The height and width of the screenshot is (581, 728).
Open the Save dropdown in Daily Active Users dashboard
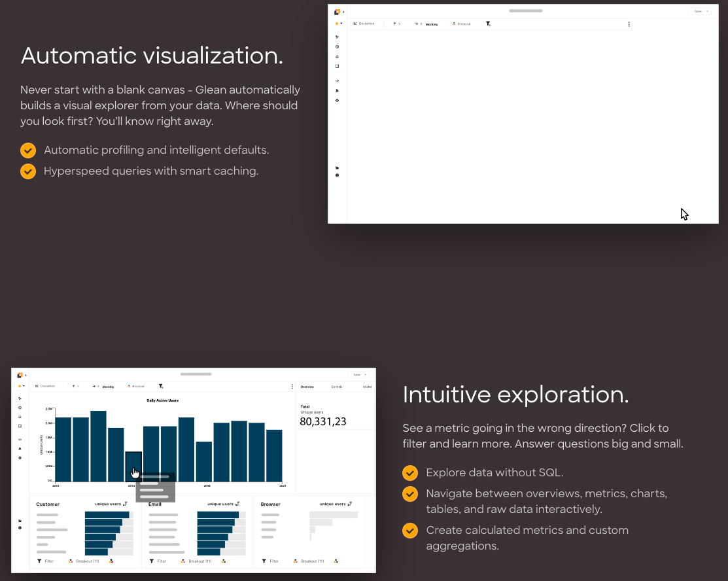click(x=358, y=374)
